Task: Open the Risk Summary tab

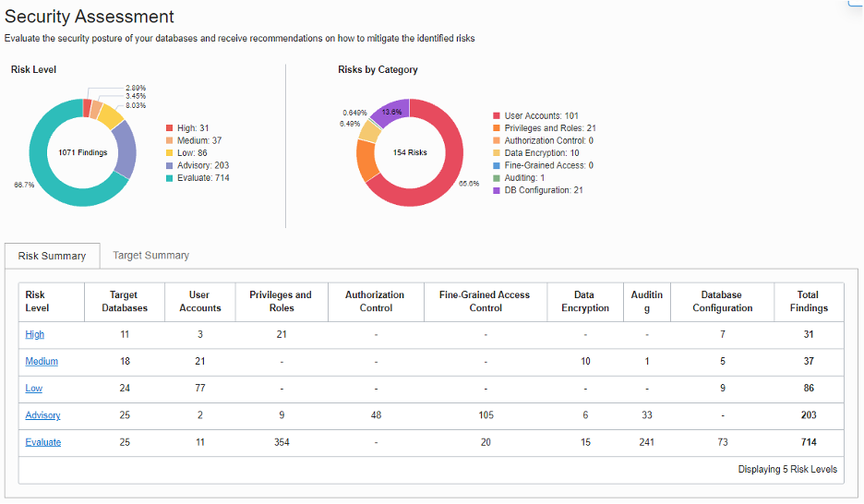Action: (x=52, y=256)
